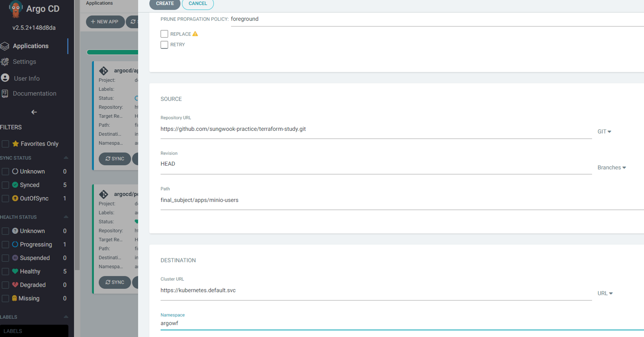
Task: Open the GIT repository type dropdown
Action: pyautogui.click(x=604, y=132)
